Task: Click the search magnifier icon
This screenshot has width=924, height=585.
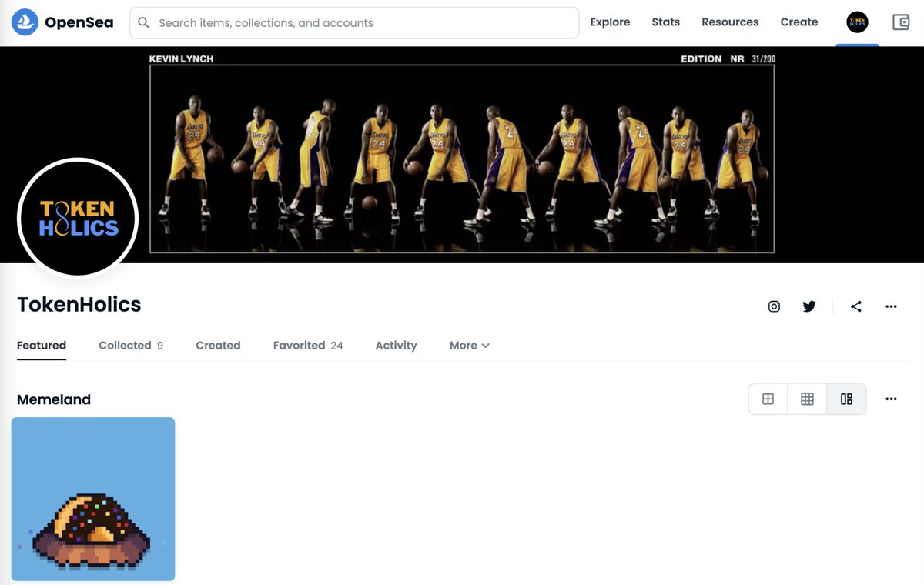Action: [x=144, y=22]
